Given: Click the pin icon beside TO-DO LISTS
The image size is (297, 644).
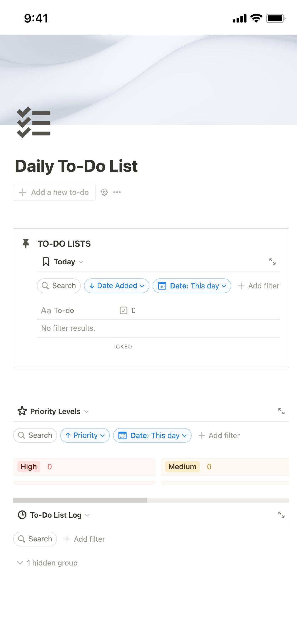Looking at the screenshot, I should tap(26, 243).
